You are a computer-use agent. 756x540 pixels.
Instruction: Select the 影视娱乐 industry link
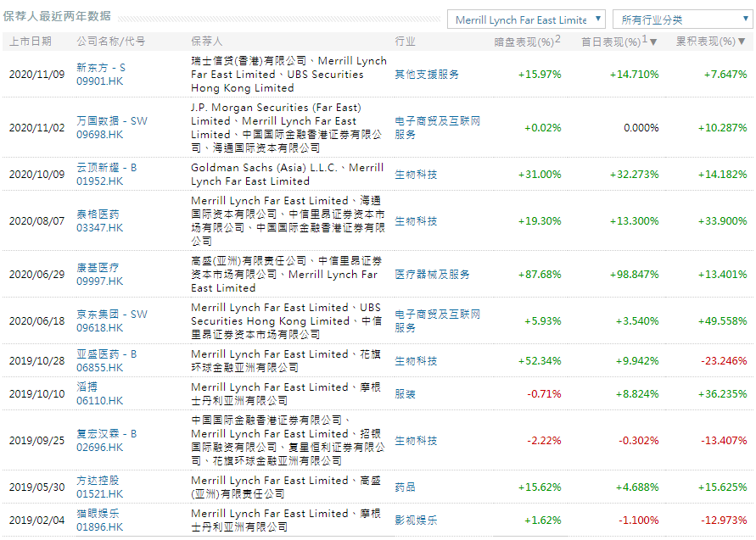pyautogui.click(x=416, y=521)
